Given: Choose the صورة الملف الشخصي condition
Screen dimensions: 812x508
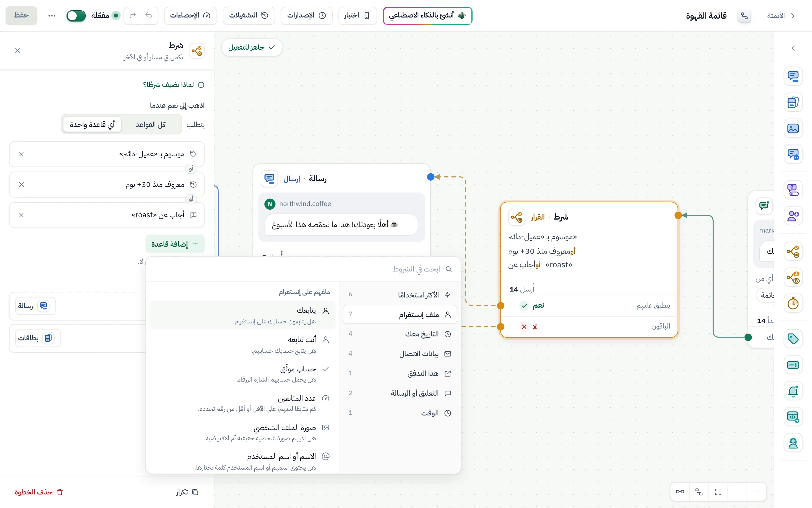Looking at the screenshot, I should pyautogui.click(x=242, y=432).
